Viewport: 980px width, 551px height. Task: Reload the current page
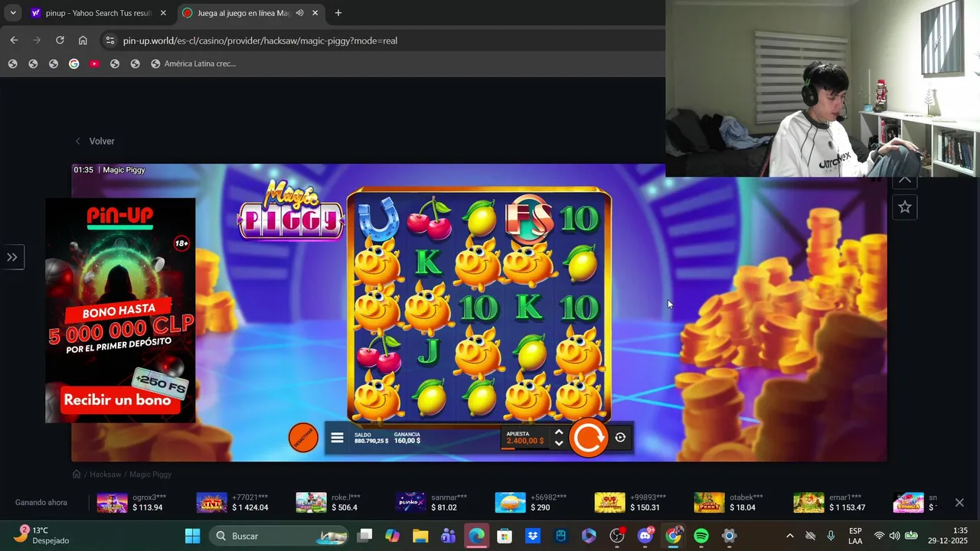60,41
